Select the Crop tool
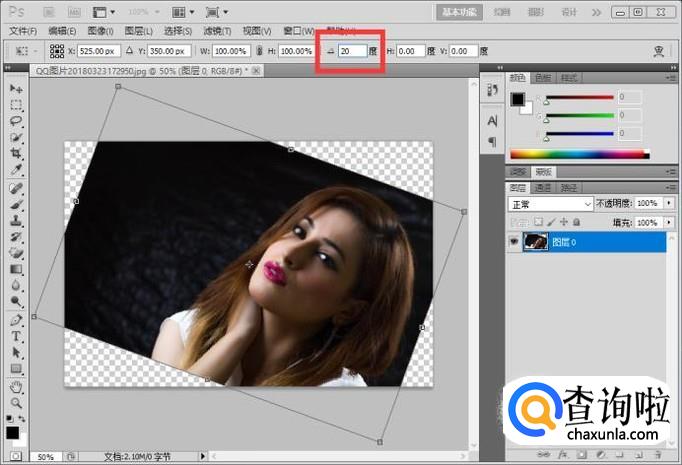 coord(16,153)
